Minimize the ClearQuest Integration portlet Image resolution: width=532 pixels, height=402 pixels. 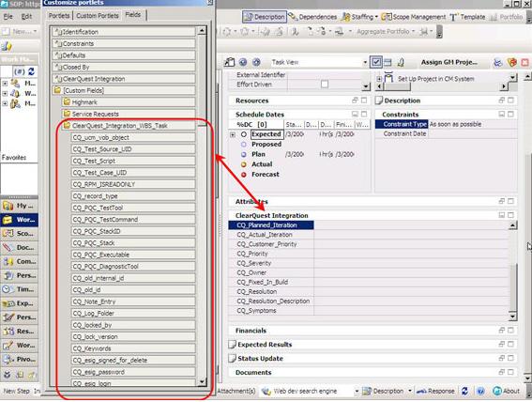coord(501,215)
